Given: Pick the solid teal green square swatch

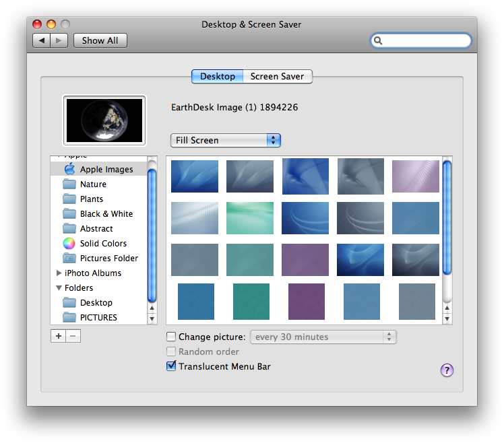Looking at the screenshot, I should [251, 302].
